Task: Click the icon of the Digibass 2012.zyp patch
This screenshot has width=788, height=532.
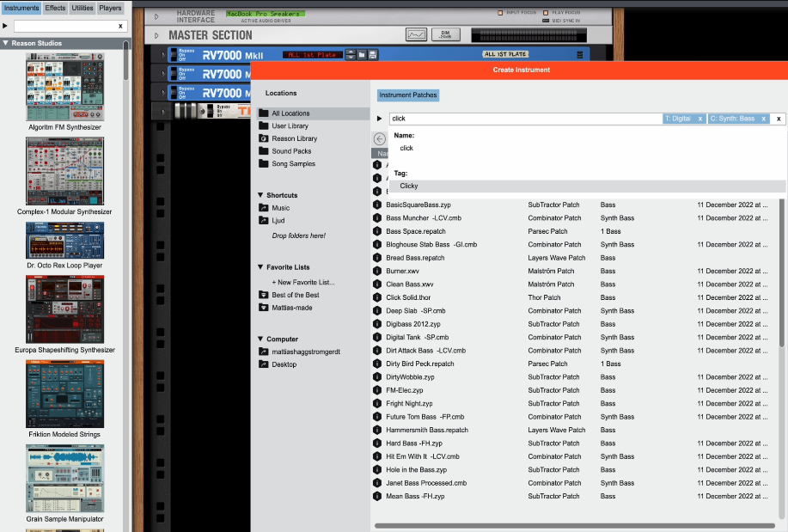Action: point(377,324)
